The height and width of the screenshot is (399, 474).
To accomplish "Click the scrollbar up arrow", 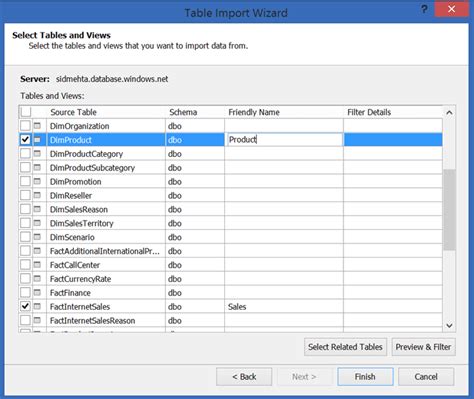I will pos(449,113).
